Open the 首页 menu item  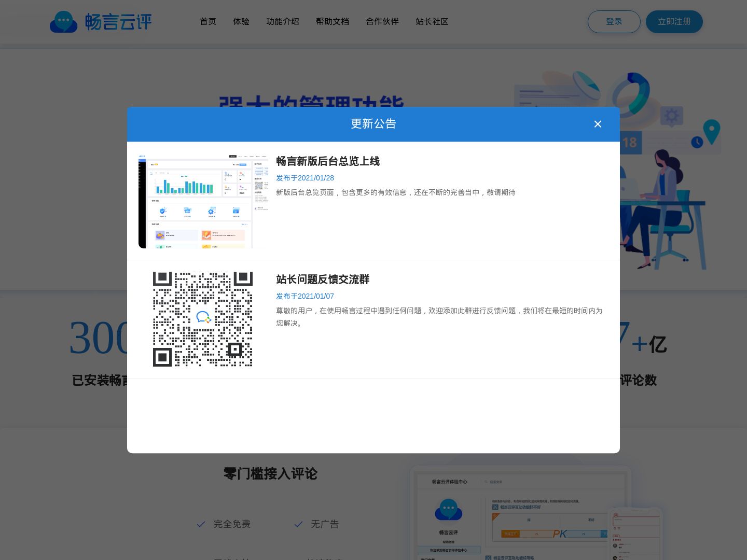[x=208, y=21]
